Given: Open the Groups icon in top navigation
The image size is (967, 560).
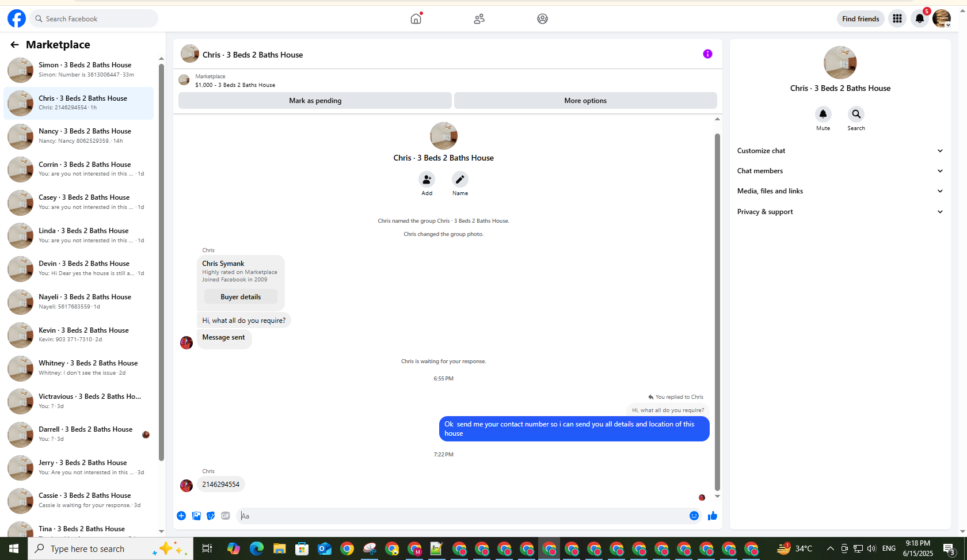Looking at the screenshot, I should (x=542, y=18).
